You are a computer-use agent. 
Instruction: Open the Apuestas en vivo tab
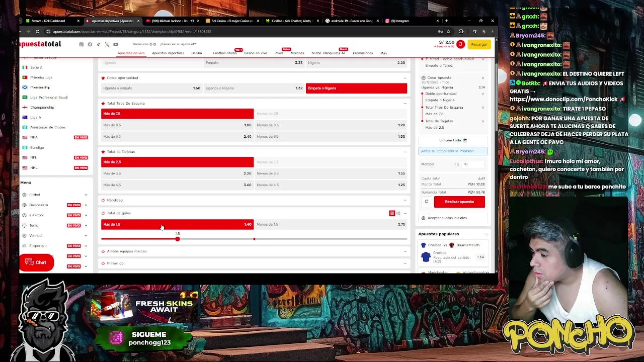131,53
